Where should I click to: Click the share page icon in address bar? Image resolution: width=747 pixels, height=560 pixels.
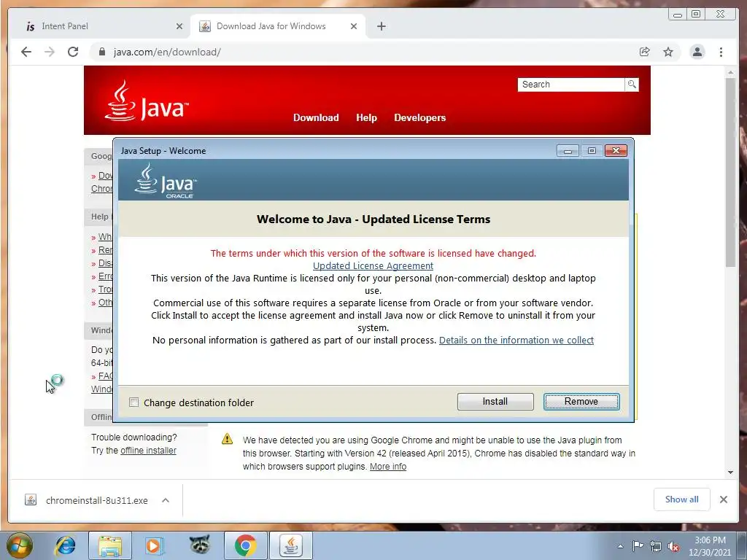point(645,52)
